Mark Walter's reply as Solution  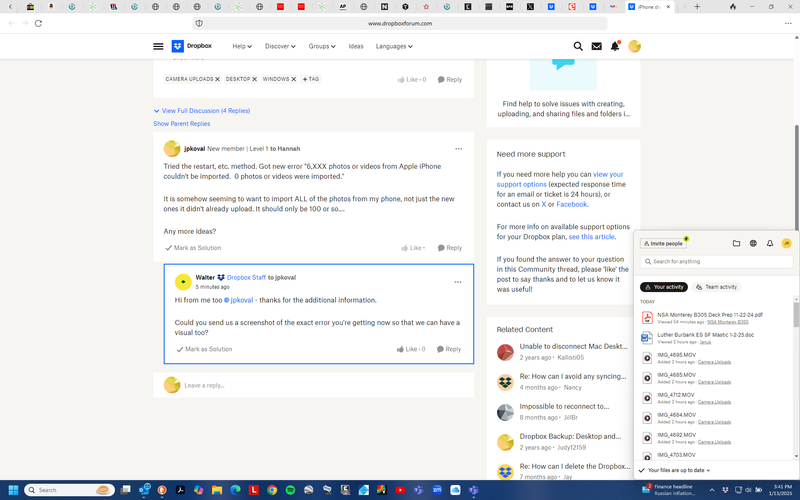click(x=204, y=349)
